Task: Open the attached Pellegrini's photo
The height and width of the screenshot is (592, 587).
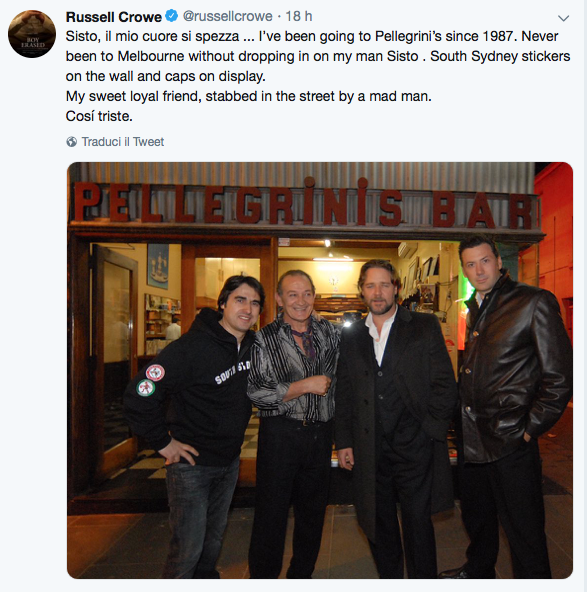Action: coord(320,370)
